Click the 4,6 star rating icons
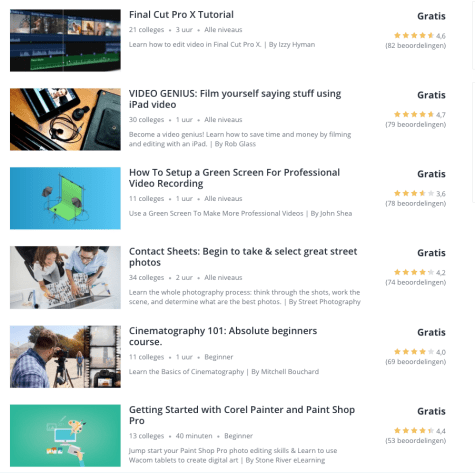Screen dimensions: 475x473 414,35
